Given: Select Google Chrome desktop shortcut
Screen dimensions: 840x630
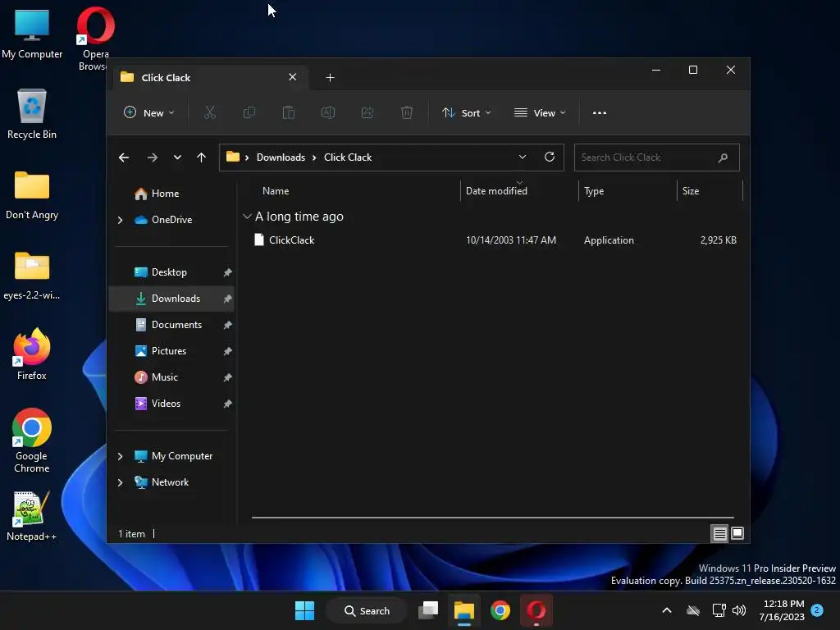Looking at the screenshot, I should coord(32,441).
